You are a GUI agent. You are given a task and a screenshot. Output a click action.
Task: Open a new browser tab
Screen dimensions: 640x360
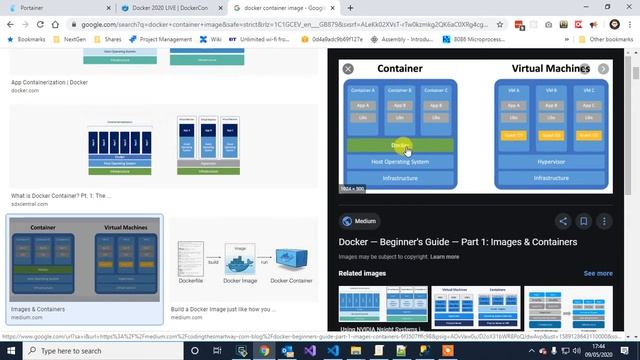click(x=350, y=8)
